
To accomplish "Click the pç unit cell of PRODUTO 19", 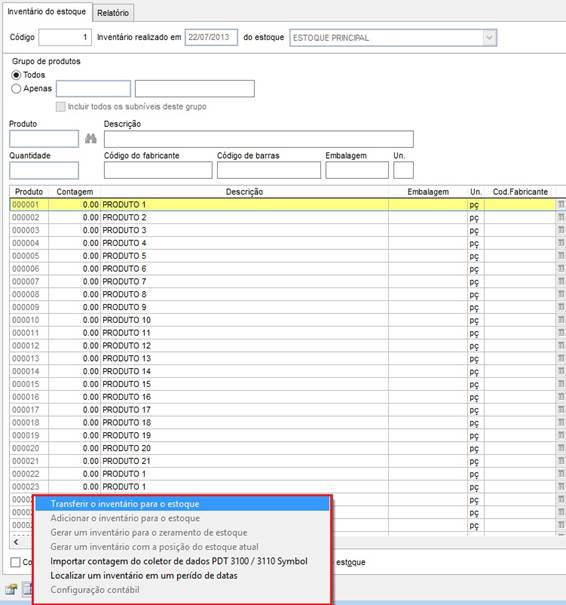I will click(x=476, y=436).
